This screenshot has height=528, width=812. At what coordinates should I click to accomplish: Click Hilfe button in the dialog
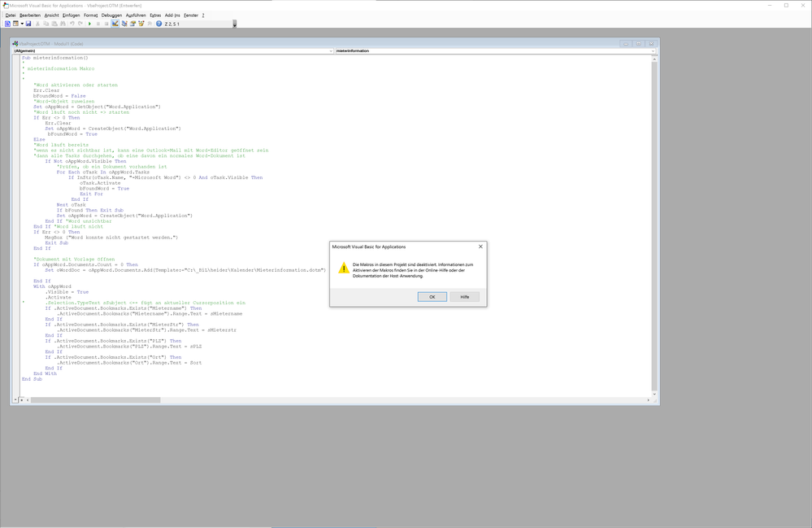point(464,297)
